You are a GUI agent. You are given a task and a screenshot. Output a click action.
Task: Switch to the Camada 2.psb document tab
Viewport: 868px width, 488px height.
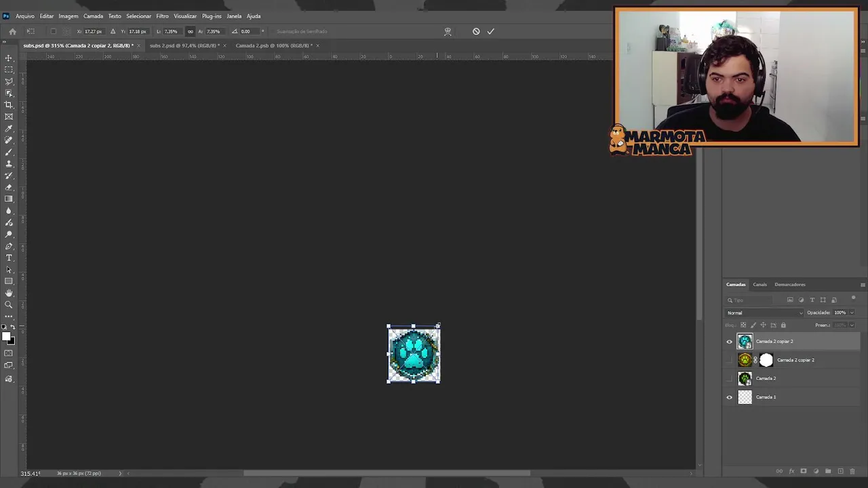click(x=273, y=45)
